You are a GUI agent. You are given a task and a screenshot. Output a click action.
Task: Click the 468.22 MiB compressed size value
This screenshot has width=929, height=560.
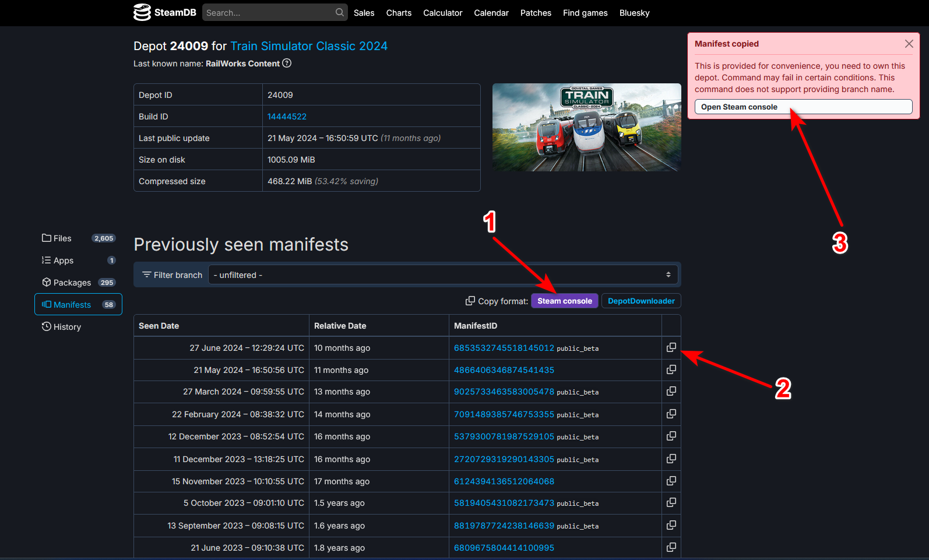tap(290, 181)
